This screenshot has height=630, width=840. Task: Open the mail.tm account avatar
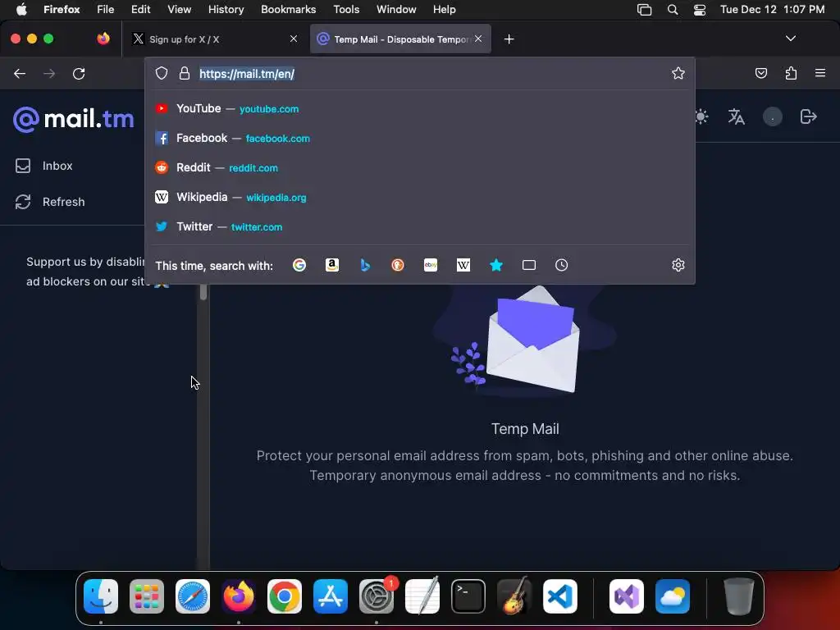773,116
